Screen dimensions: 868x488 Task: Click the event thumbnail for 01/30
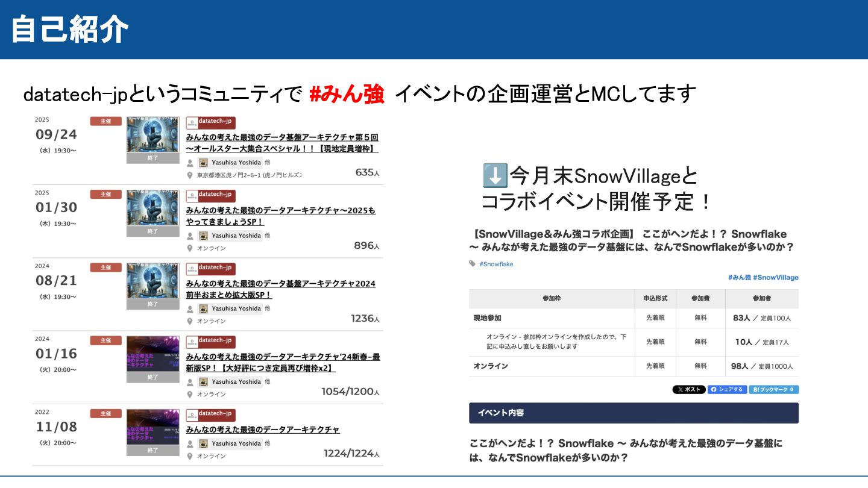(x=153, y=208)
